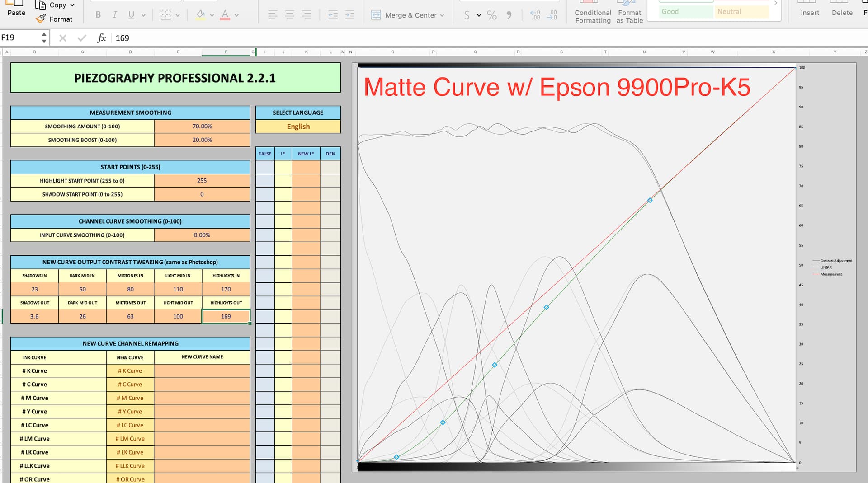Select the Neutral cell style swatch
Image resolution: width=868 pixels, height=483 pixels.
[x=742, y=12]
